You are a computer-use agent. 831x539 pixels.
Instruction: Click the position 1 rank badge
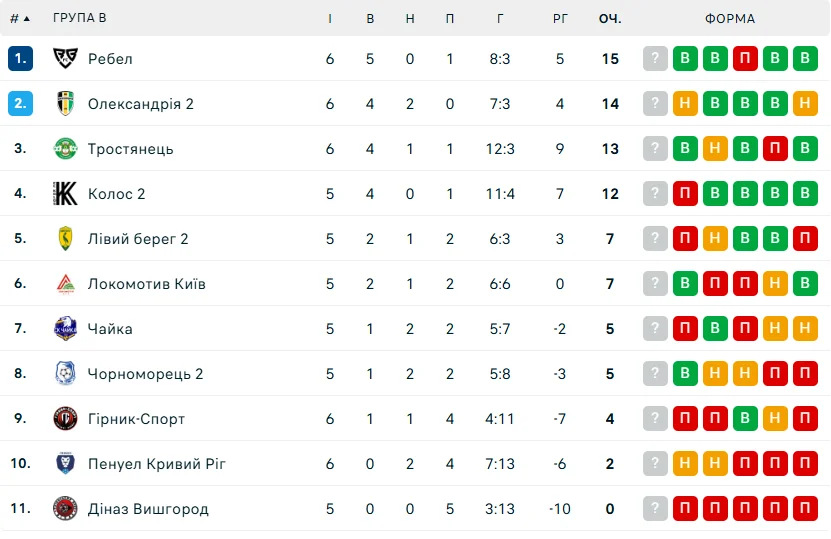pos(20,58)
